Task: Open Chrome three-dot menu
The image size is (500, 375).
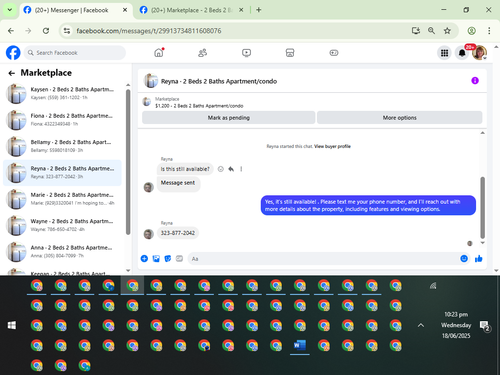Action: coord(489,31)
